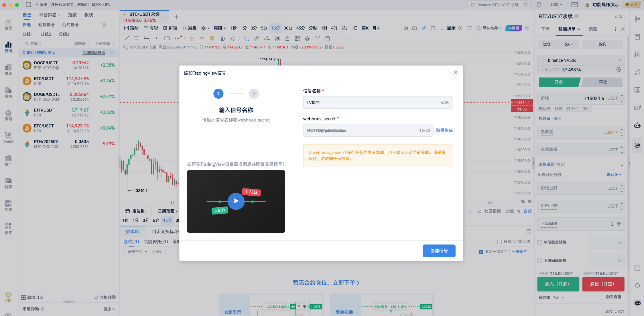
Task: Click the 总数量 stepper up arrow
Action: [x=622, y=129]
